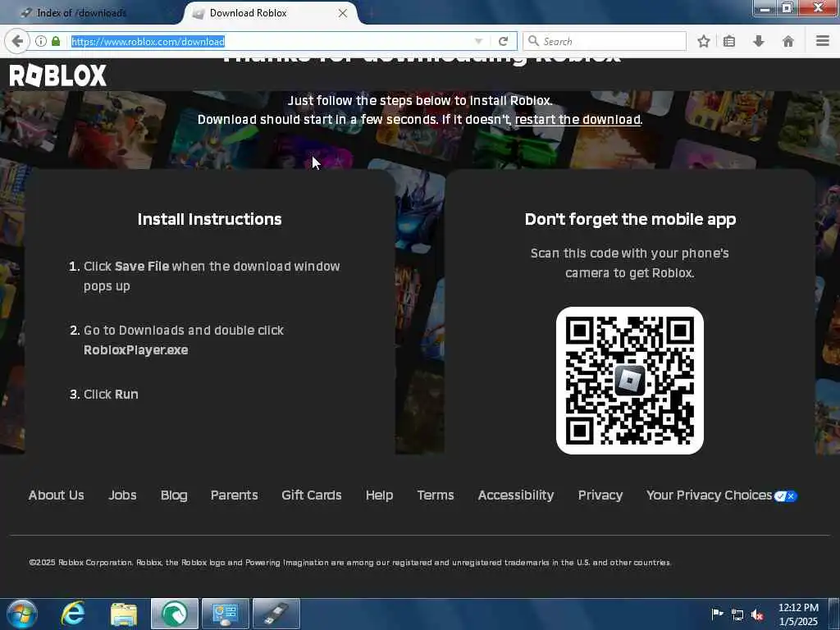Click the privacy choices check-and-x toggle icon
The height and width of the screenshot is (630, 840).
(786, 496)
